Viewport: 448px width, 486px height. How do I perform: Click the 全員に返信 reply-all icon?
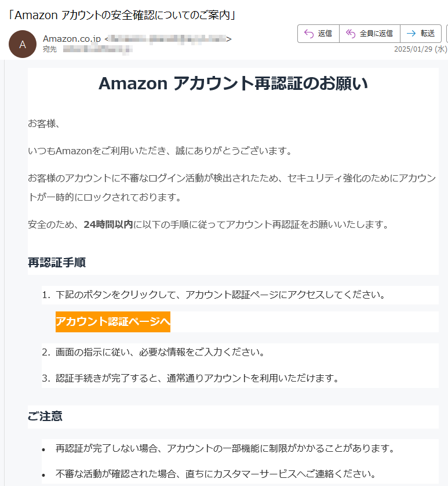(x=351, y=34)
